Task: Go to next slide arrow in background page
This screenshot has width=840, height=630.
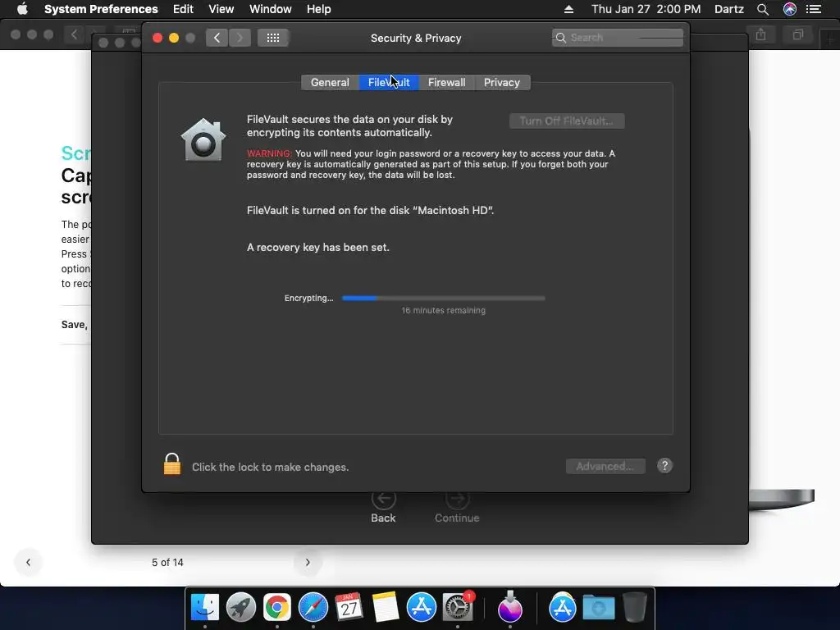Action: (x=308, y=562)
